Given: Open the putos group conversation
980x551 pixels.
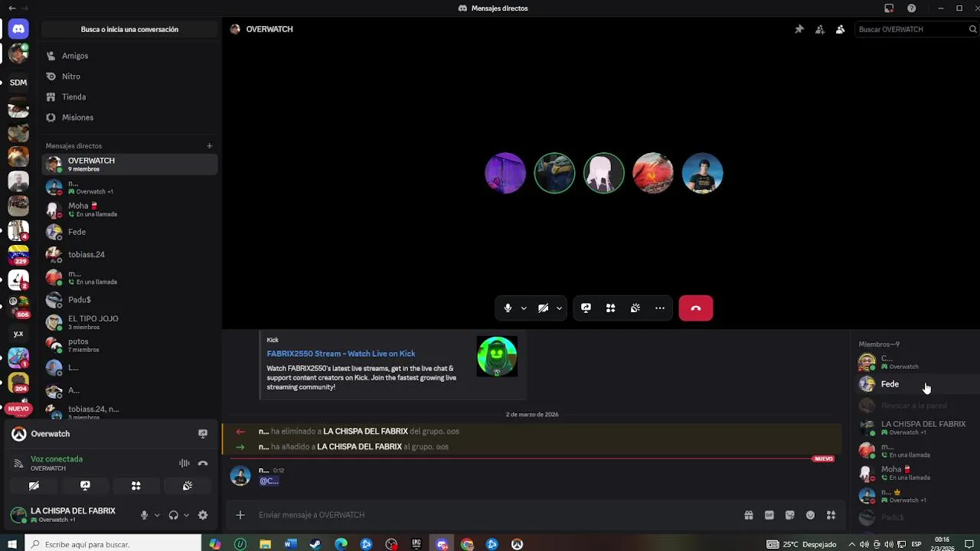Looking at the screenshot, I should (x=129, y=345).
